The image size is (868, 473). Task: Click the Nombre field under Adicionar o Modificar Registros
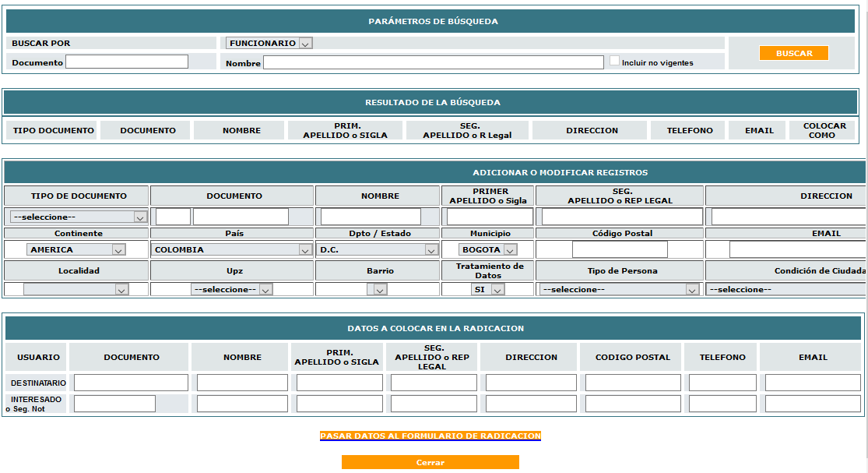371,217
